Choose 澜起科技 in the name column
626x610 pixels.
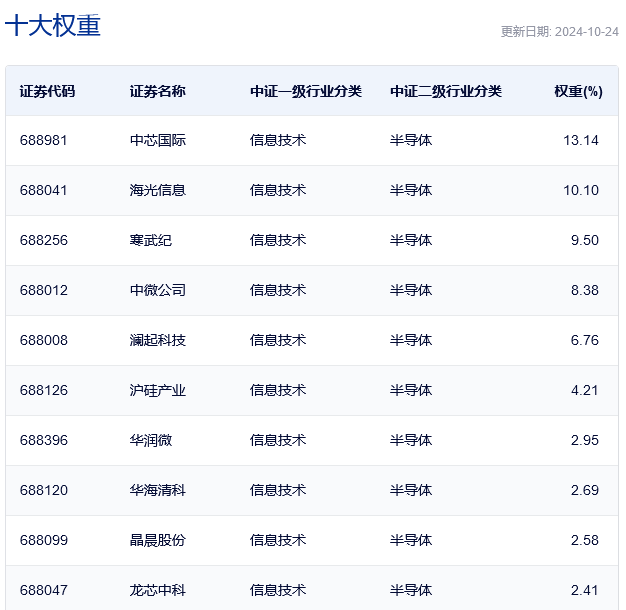157,340
